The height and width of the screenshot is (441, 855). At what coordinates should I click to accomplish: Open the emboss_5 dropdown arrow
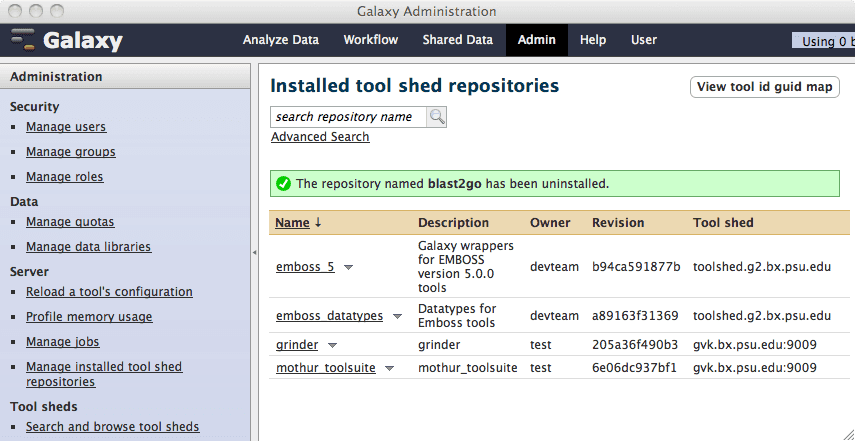coord(349,267)
